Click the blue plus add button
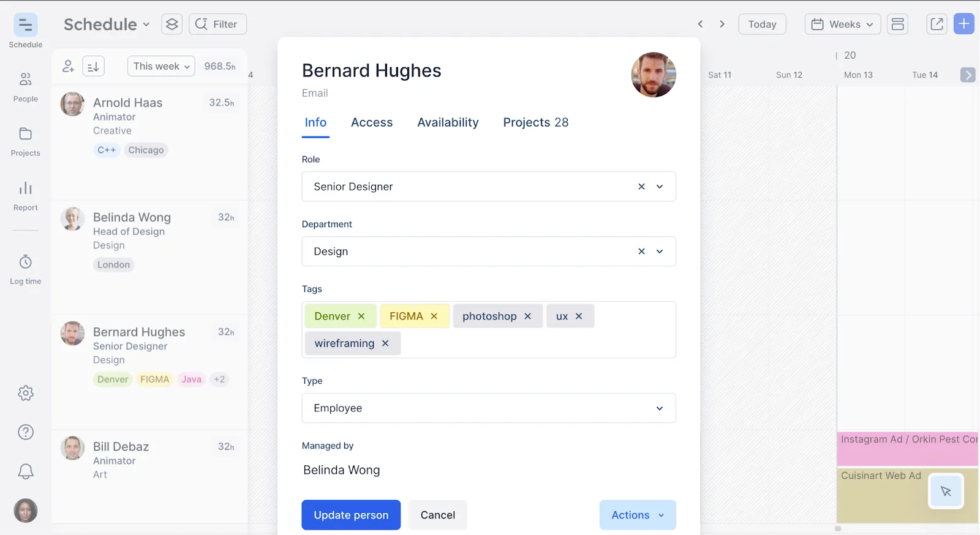 click(x=964, y=24)
